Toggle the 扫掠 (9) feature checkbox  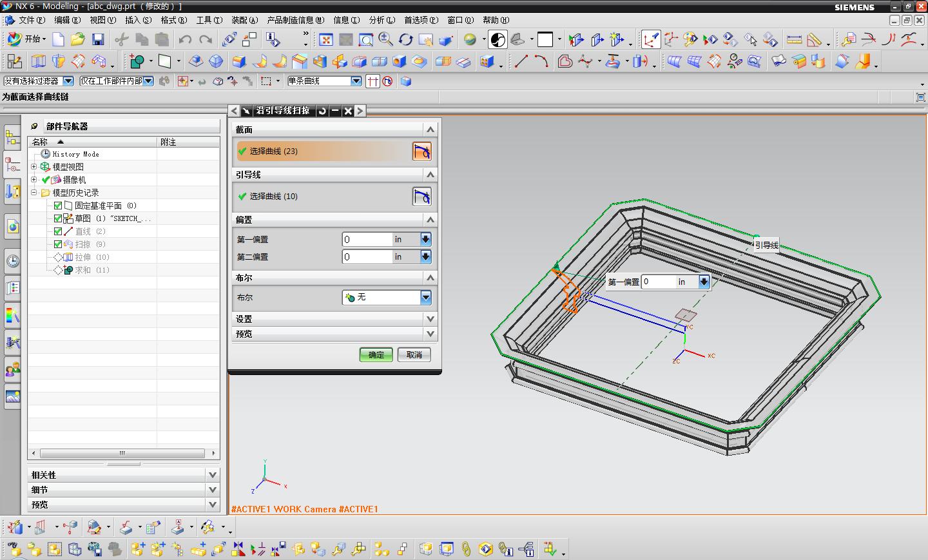[58, 244]
